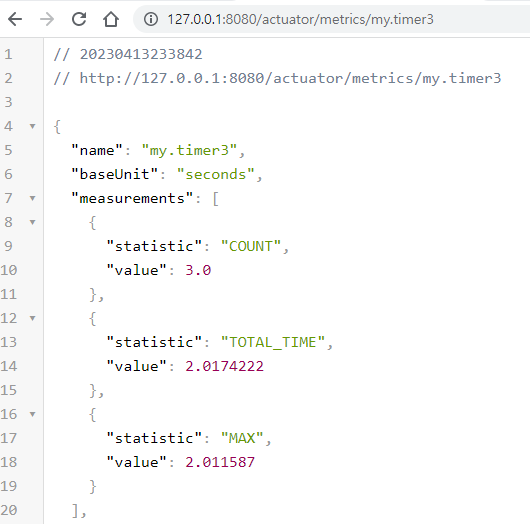Viewport: 530px width, 524px height.
Task: Select the "TOTAL_TIME" statistic value
Action: coord(273,342)
